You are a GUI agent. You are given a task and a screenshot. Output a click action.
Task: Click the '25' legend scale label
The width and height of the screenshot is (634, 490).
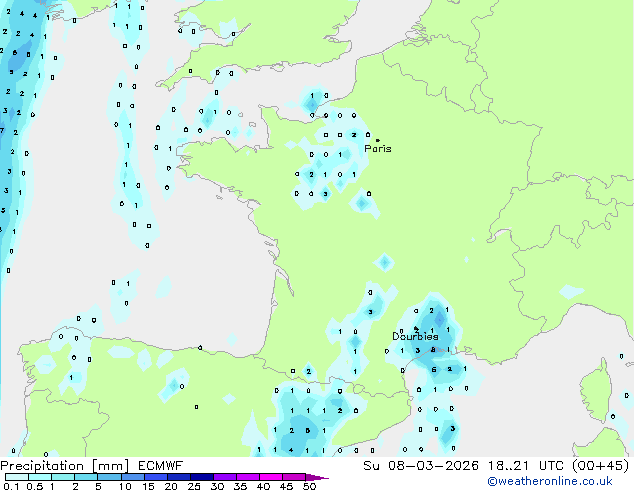tap(194, 486)
